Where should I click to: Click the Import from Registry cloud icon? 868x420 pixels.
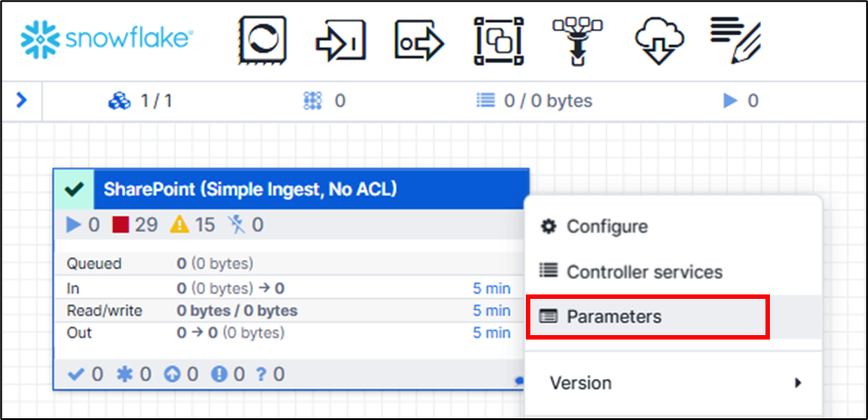(x=659, y=41)
